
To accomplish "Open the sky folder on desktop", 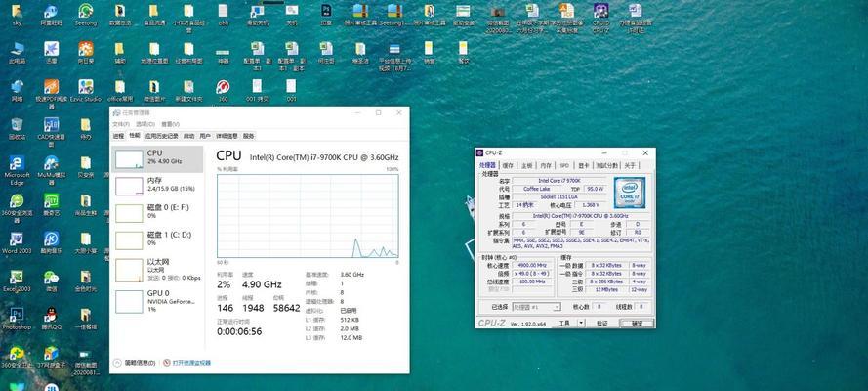I will [x=16, y=14].
